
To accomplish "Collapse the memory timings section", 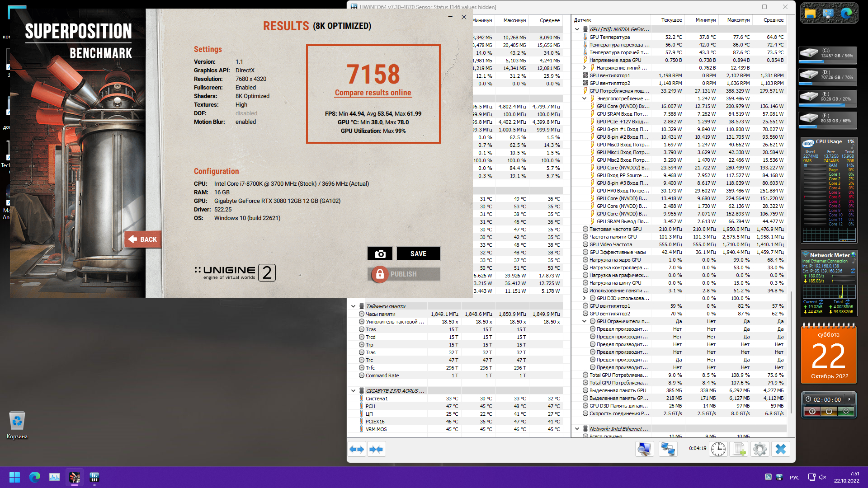I will point(354,306).
